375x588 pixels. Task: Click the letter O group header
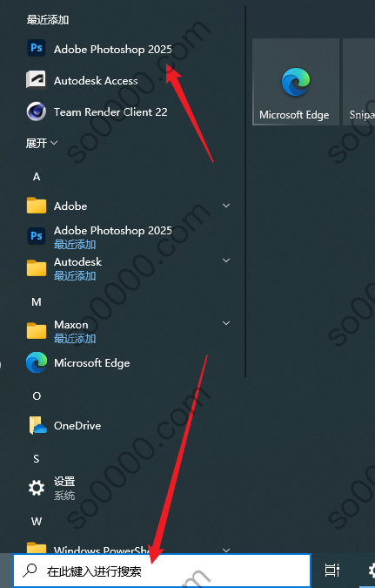pyautogui.click(x=37, y=396)
